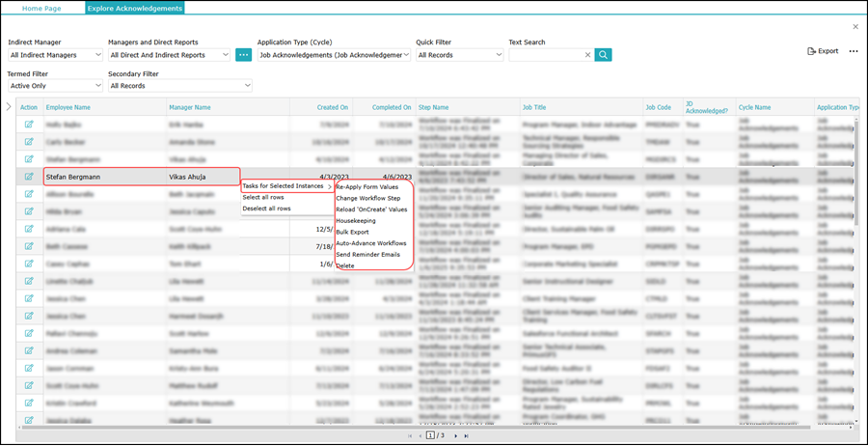Close the Explore Acknowledgements panel
This screenshot has width=868, height=446.
pyautogui.click(x=854, y=27)
